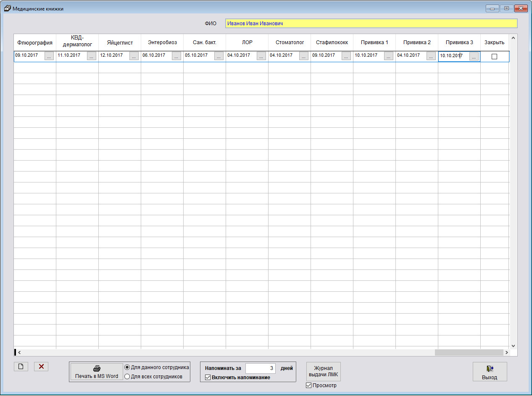The image size is (532, 396).
Task: Click ellipsis button in Стафилококк cell
Action: point(346,56)
